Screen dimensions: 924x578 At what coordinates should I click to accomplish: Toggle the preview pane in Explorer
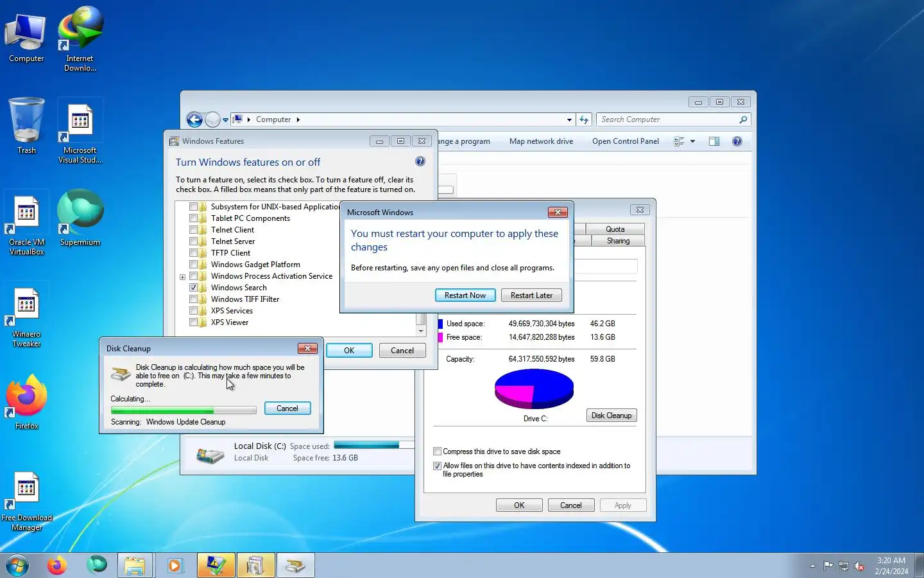pyautogui.click(x=714, y=141)
